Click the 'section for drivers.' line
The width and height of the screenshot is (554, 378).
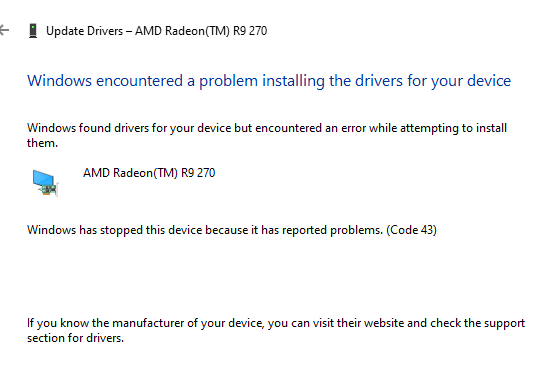(75, 338)
